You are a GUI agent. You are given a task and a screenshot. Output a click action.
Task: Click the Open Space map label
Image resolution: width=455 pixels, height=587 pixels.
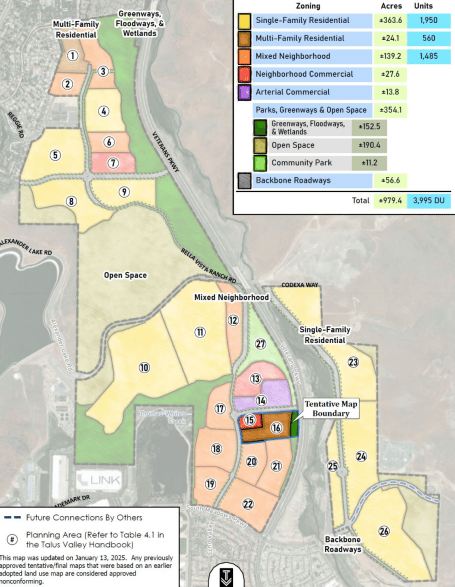[125, 275]
